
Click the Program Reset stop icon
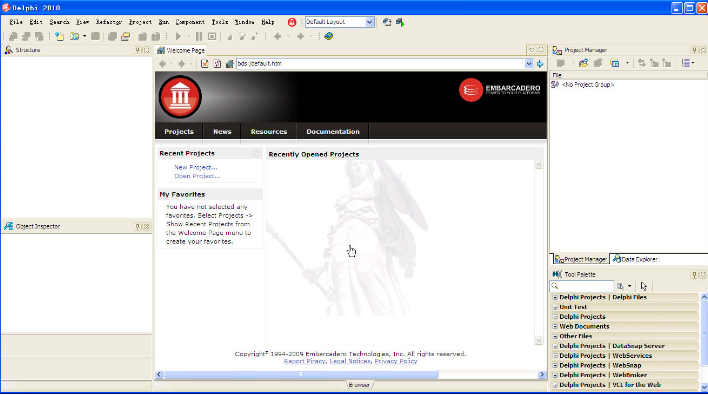click(212, 37)
